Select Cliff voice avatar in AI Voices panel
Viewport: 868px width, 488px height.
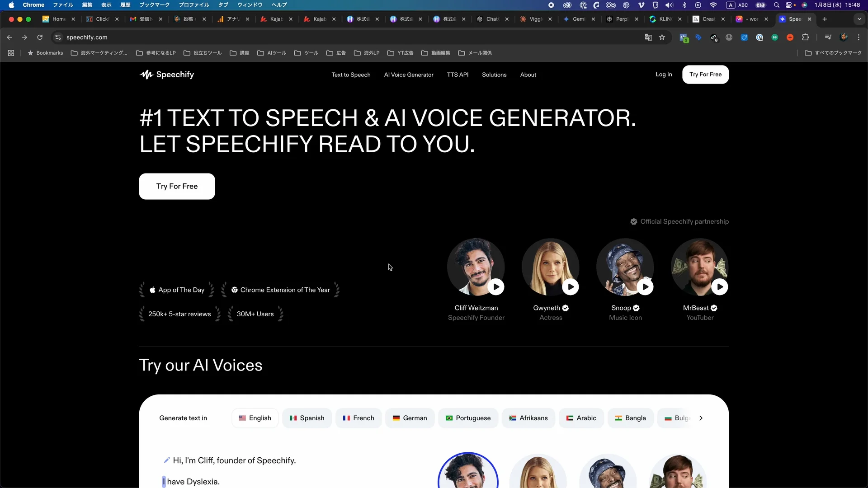point(468,470)
